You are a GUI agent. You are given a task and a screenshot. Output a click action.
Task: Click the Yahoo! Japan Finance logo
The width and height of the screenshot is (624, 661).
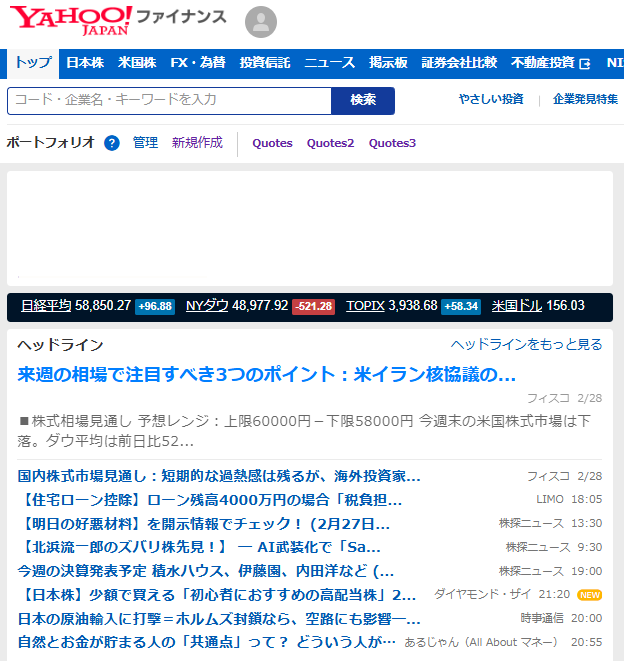click(x=118, y=20)
